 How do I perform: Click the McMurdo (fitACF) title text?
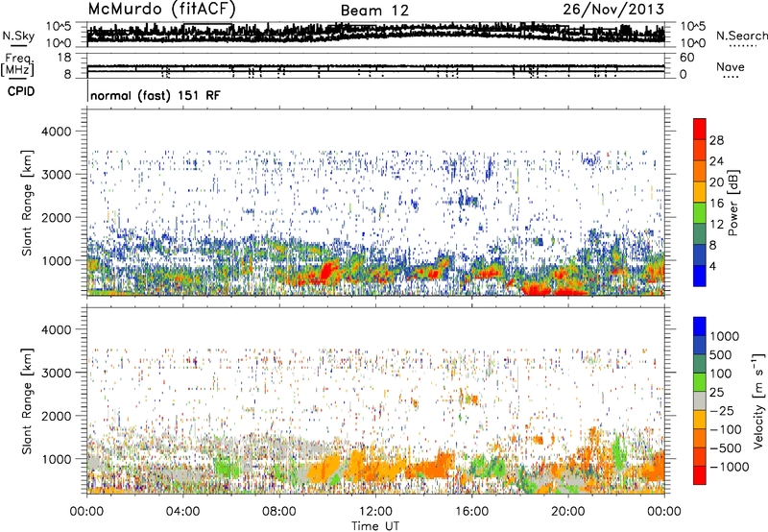click(162, 9)
